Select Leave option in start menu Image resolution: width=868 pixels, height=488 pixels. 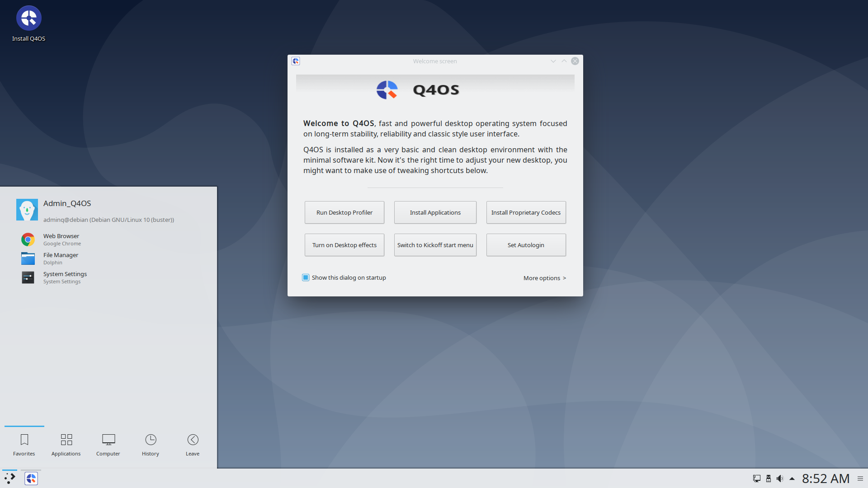[x=192, y=444]
